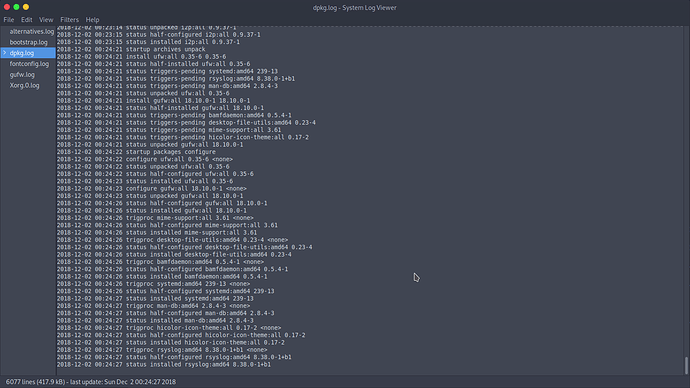The height and width of the screenshot is (388, 690).
Task: Expand the dpkg.log tree arrow
Action: (4, 53)
